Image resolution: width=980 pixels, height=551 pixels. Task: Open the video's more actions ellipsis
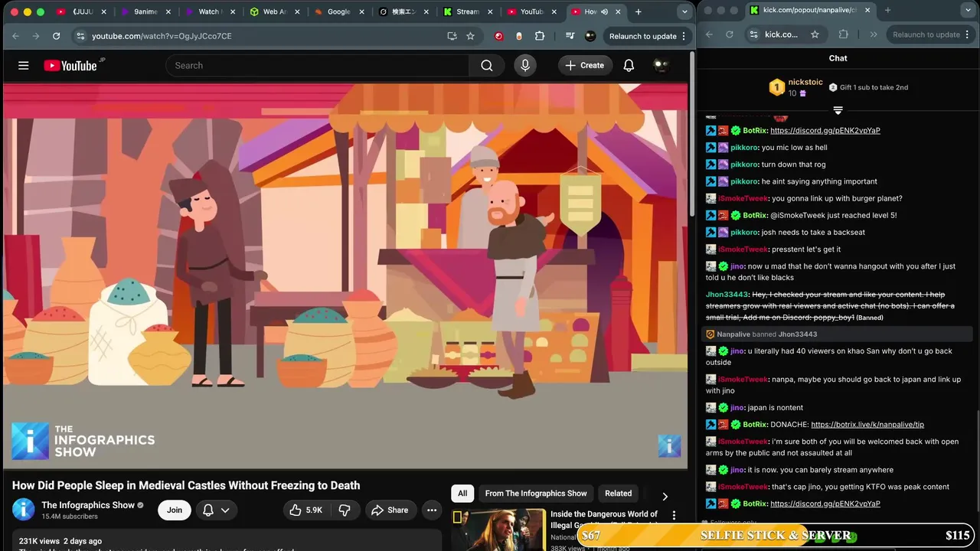coord(432,510)
